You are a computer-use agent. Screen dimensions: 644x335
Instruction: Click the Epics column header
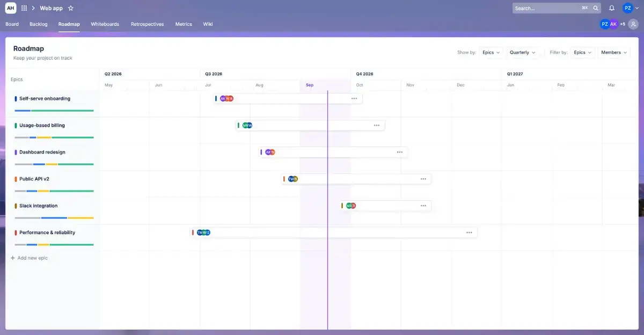point(17,79)
